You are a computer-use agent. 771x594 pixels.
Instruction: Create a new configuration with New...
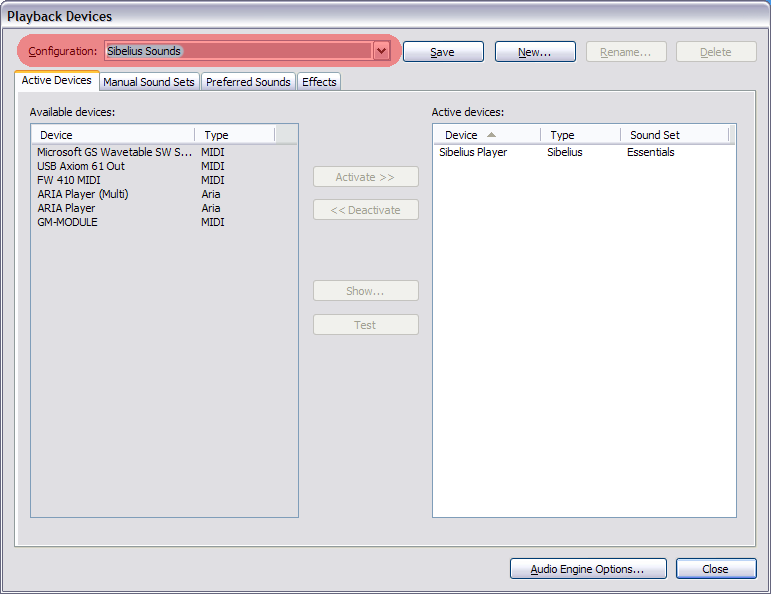point(535,52)
